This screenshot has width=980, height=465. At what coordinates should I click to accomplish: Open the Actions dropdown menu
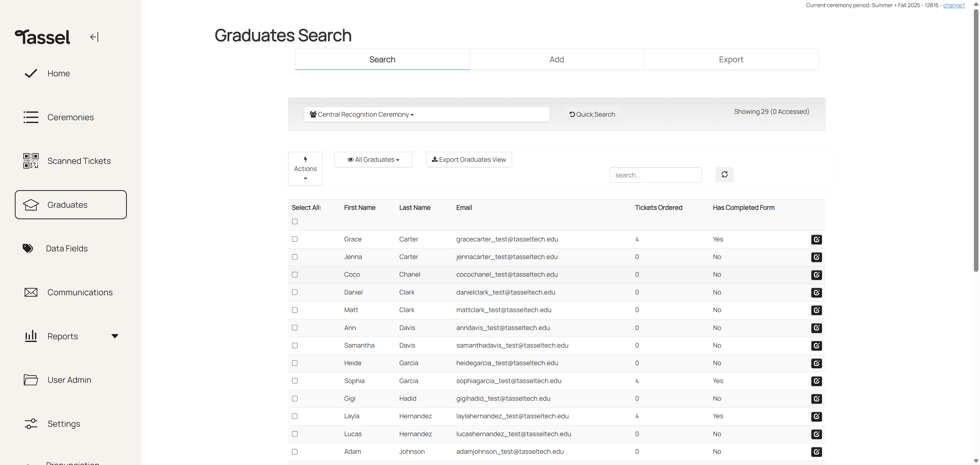[305, 169]
